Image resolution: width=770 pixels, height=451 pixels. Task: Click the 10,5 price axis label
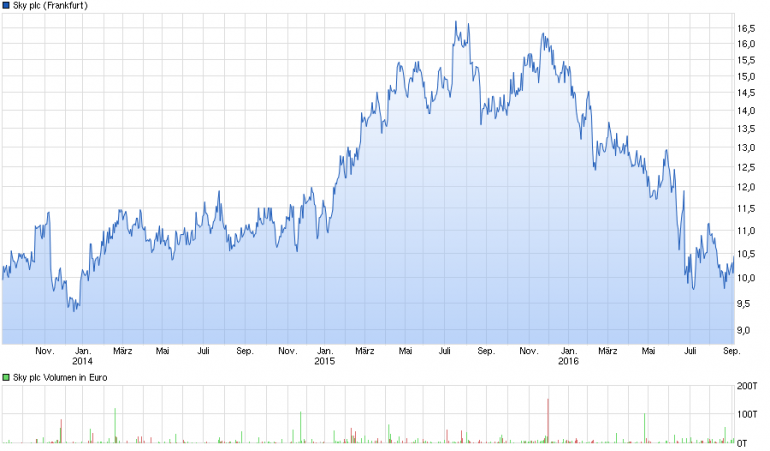pyautogui.click(x=746, y=254)
